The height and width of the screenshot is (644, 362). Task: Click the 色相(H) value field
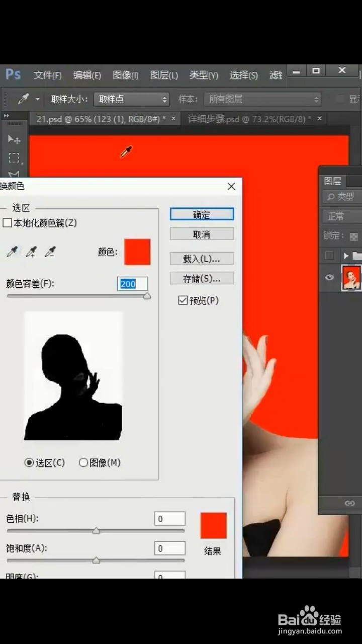click(x=170, y=519)
